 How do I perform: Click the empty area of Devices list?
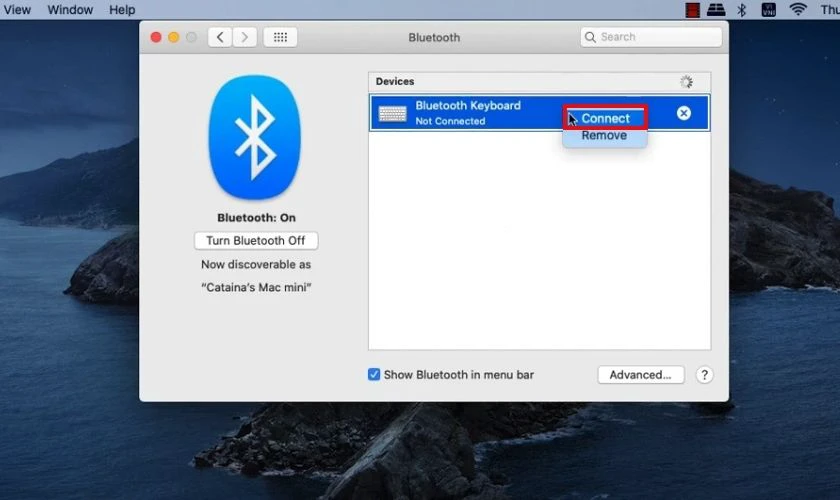(x=539, y=250)
